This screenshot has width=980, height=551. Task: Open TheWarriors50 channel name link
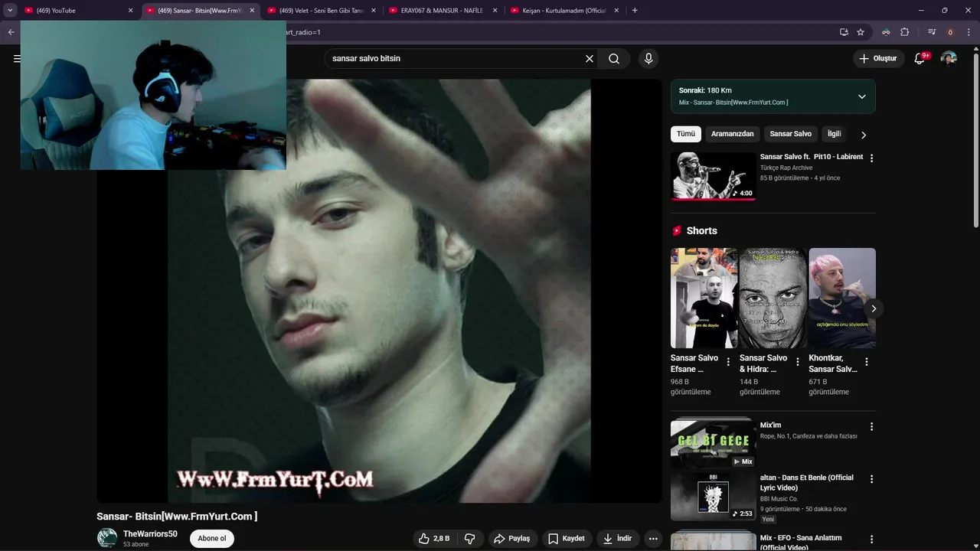150,534
